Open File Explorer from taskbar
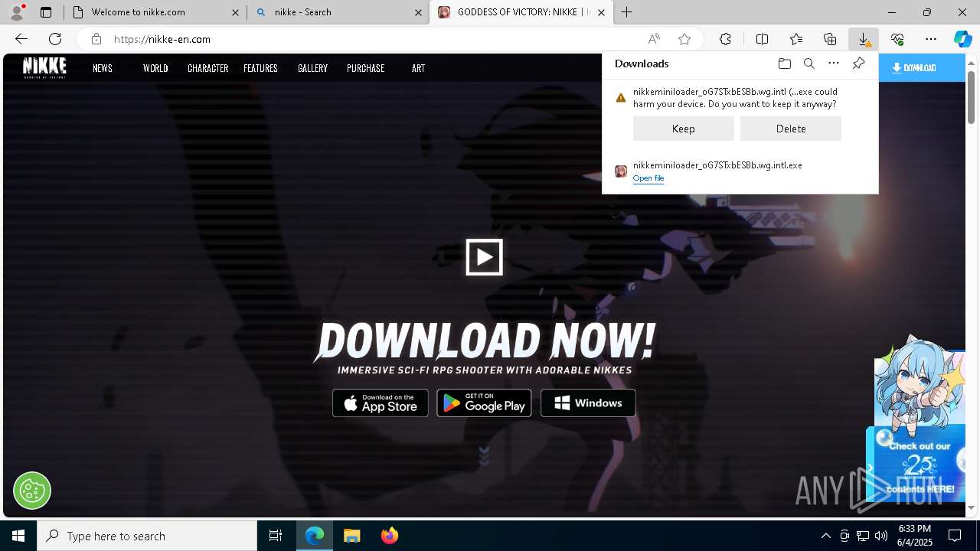Image resolution: width=980 pixels, height=551 pixels. (x=351, y=536)
